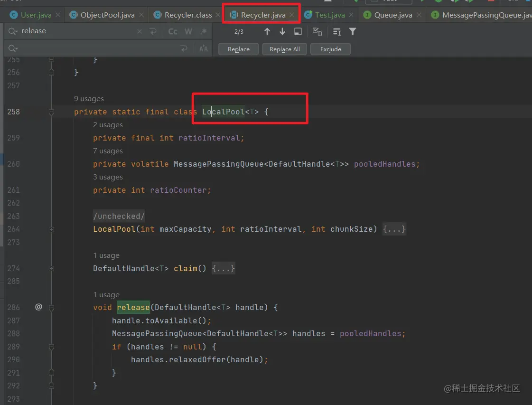Image resolution: width=532 pixels, height=405 pixels.
Task: Open replace history dropdown
Action: pos(13,48)
